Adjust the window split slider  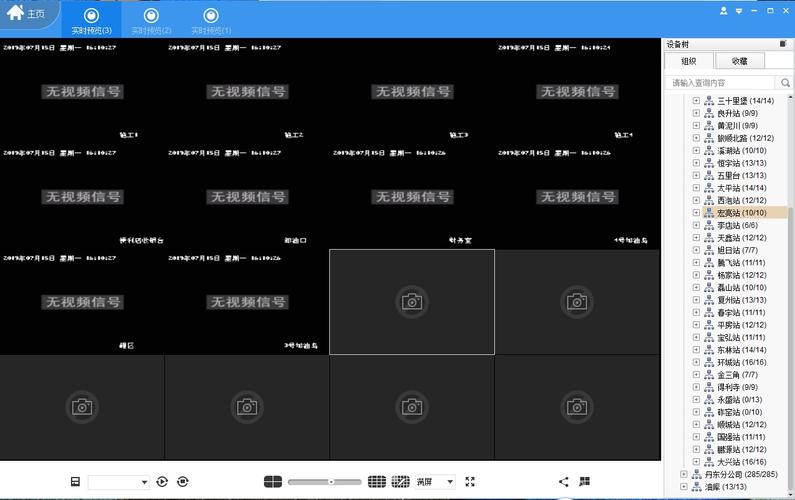324,482
